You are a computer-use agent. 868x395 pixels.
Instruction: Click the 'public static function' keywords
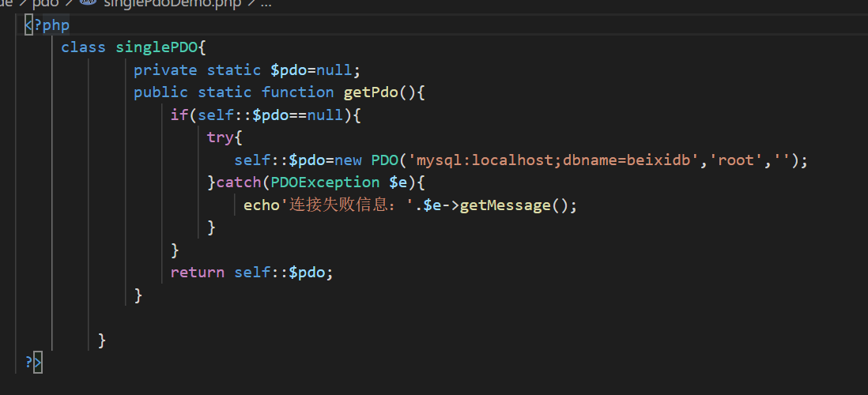[x=234, y=92]
